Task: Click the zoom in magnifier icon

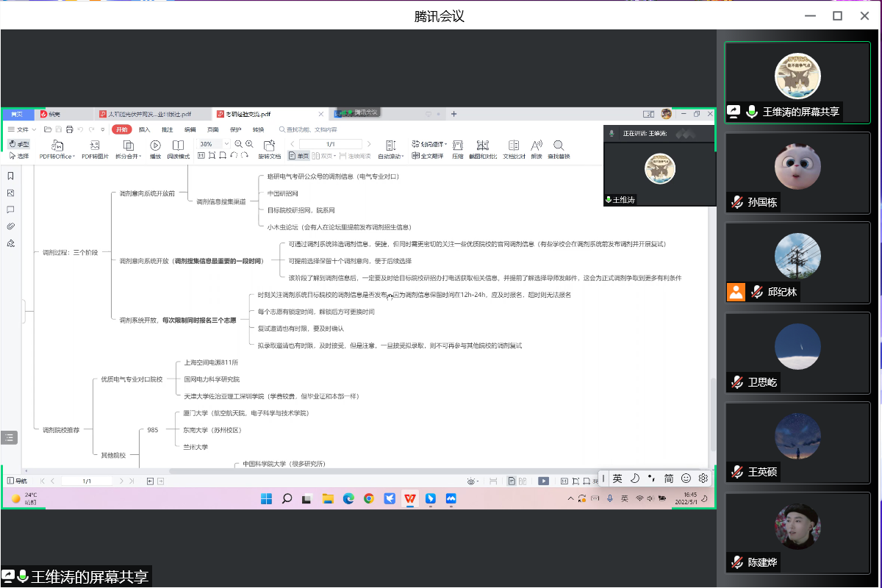Action: (249, 144)
